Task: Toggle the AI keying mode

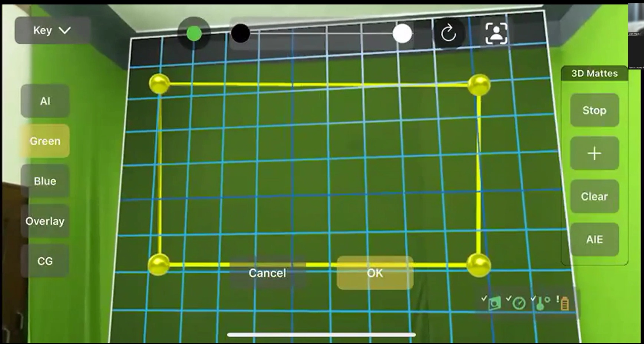Action: click(45, 101)
